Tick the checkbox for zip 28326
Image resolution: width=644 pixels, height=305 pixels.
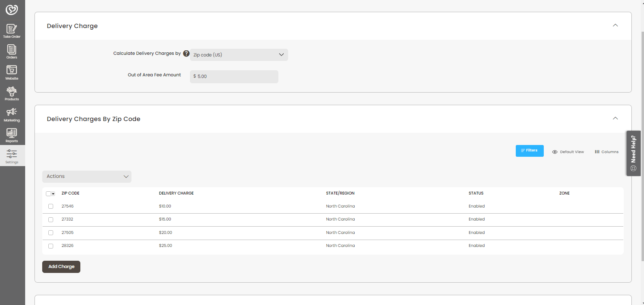click(x=51, y=246)
